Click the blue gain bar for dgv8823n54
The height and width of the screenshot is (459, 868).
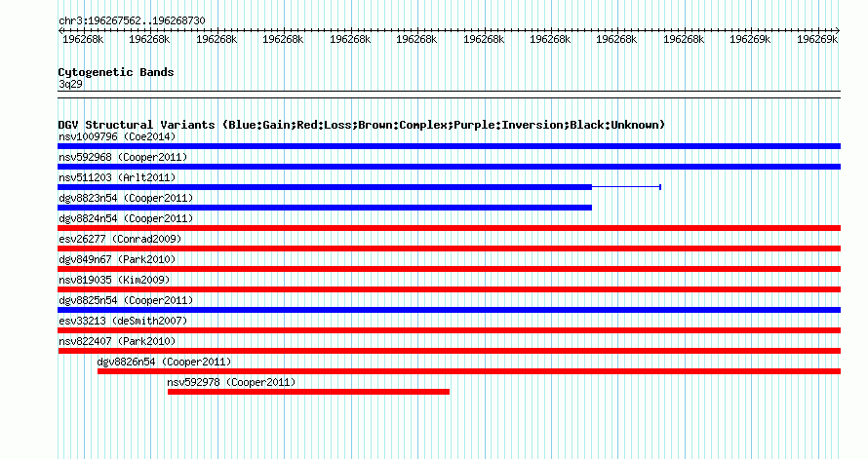coord(325,208)
